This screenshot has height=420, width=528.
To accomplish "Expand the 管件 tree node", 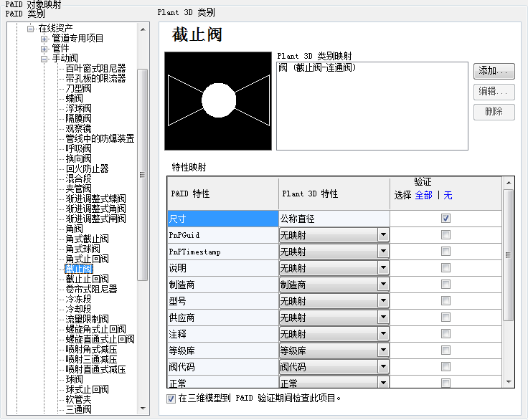I will (x=44, y=49).
